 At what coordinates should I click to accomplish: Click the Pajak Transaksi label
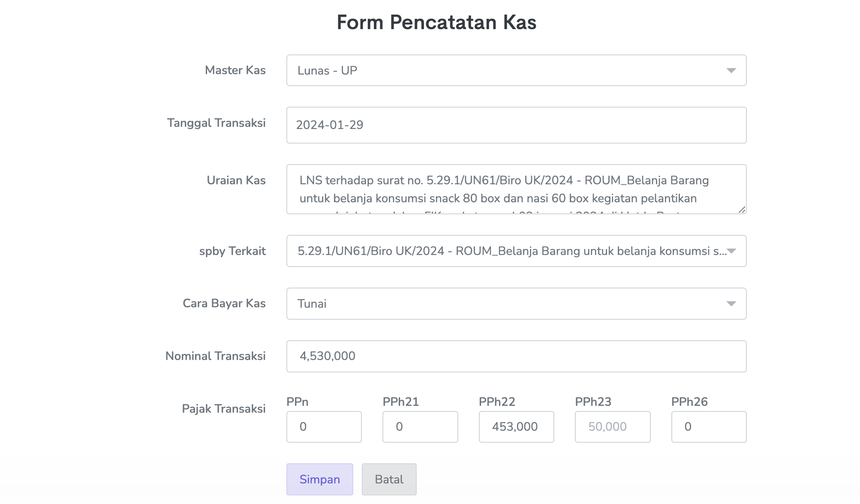(x=223, y=409)
